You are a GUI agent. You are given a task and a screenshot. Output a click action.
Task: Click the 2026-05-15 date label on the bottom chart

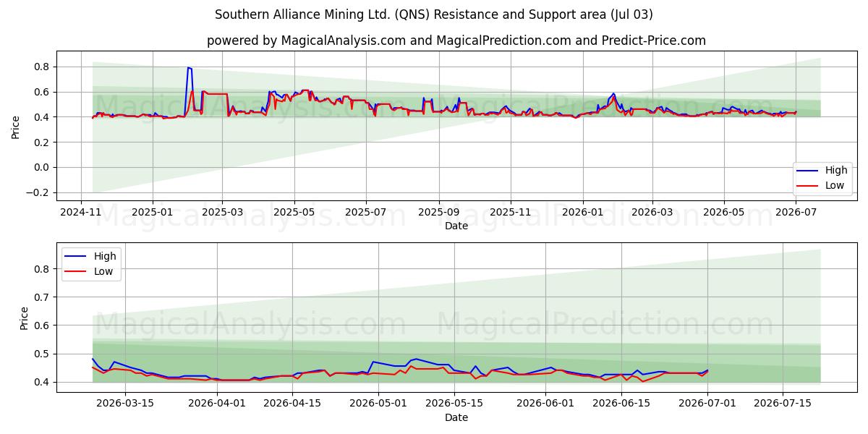coord(454,404)
